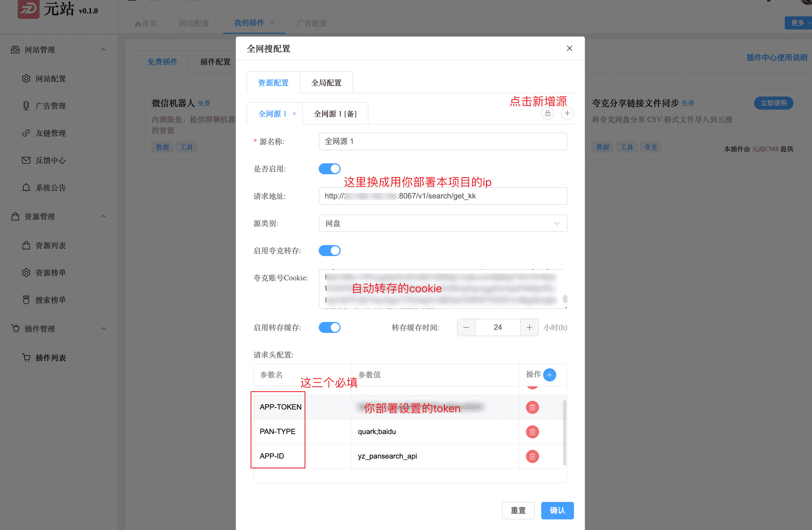Viewport: 812px width, 530px height.
Task: Add a new source with the plus icon
Action: (567, 113)
